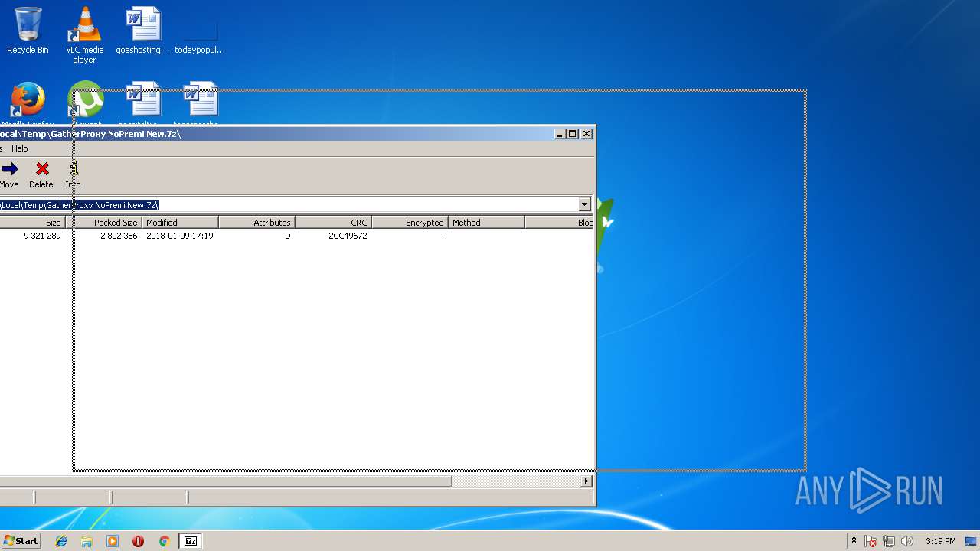Select the 2 802 386 packed size value
This screenshot has height=551, width=980.
pyautogui.click(x=119, y=236)
